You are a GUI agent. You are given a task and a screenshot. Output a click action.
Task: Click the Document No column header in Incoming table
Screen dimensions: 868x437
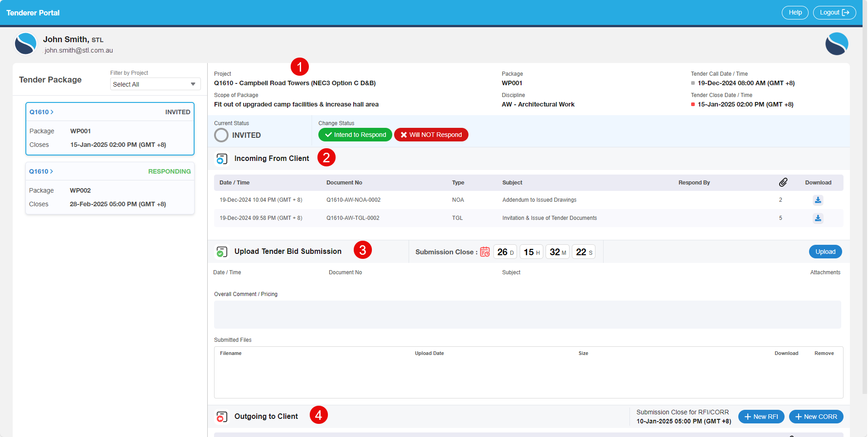tap(344, 183)
